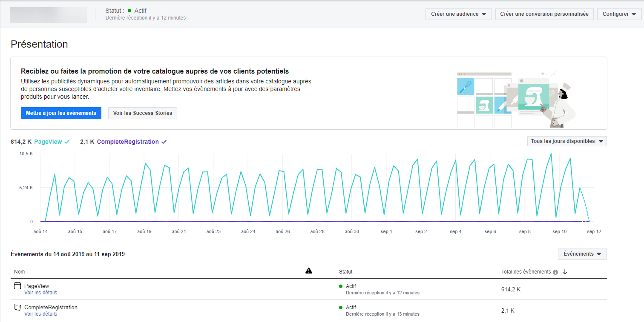Click the warning triangle column icon

[309, 271]
